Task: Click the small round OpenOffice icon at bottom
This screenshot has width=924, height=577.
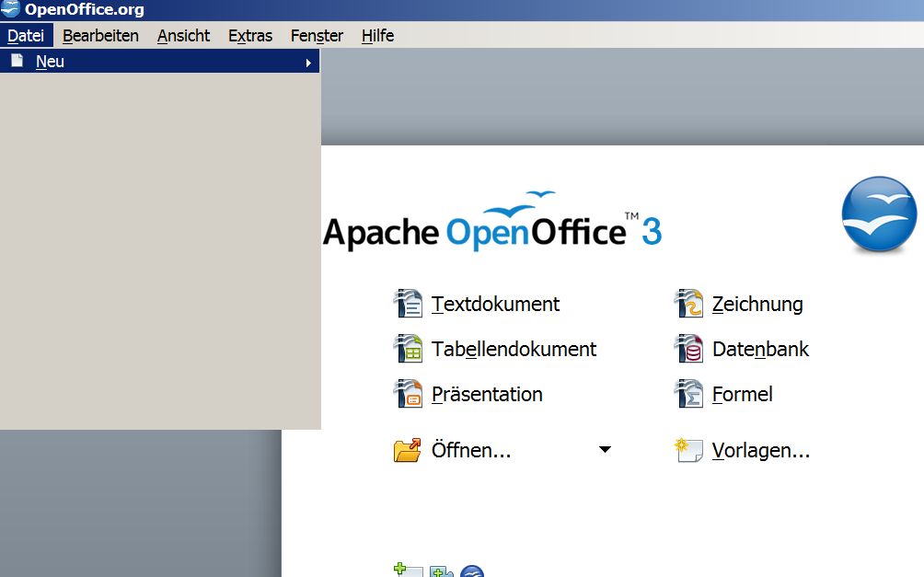Action: tap(472, 572)
